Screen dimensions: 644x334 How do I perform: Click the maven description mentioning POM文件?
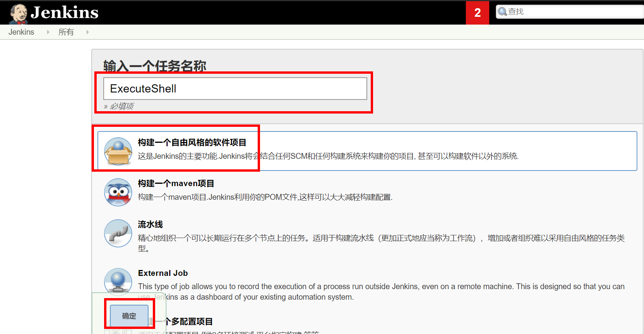coord(265,197)
